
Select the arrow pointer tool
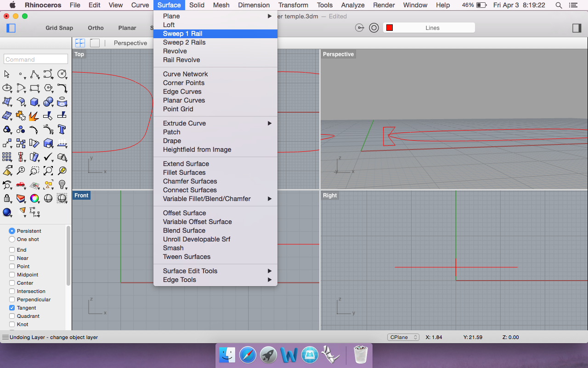coord(7,74)
